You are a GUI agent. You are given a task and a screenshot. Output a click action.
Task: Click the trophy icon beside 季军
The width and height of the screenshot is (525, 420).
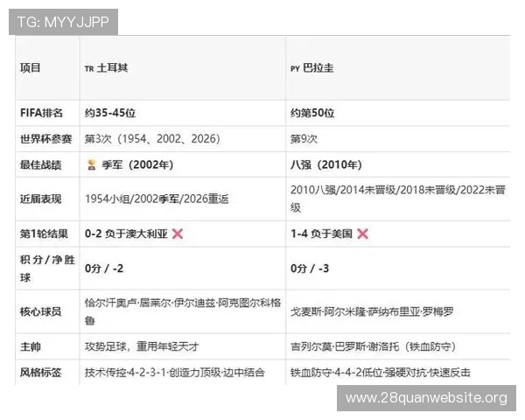(91, 164)
